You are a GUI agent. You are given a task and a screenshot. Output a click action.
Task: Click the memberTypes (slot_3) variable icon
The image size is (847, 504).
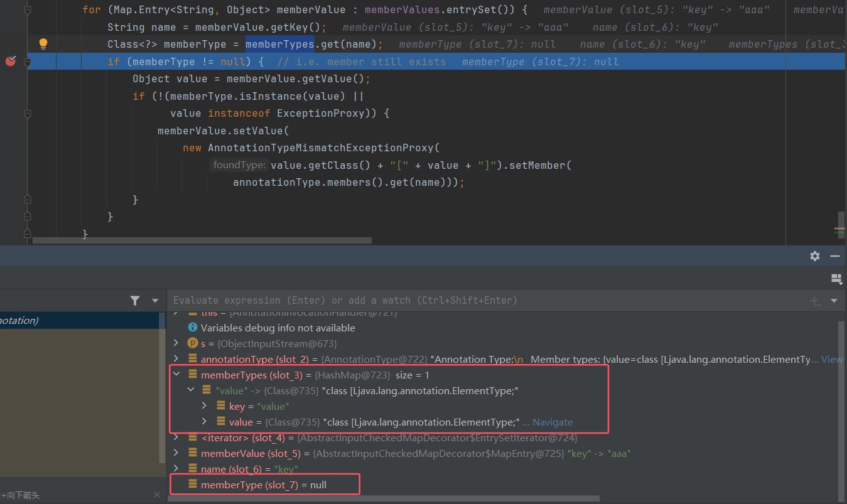(x=193, y=375)
